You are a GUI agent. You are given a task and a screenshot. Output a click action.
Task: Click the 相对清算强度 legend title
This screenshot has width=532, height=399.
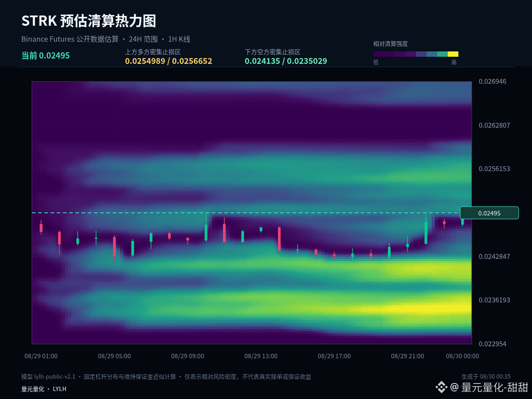390,44
